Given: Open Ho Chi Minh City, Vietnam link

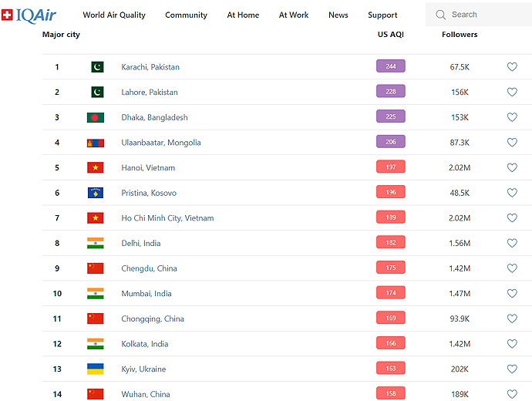Looking at the screenshot, I should click(x=167, y=218).
